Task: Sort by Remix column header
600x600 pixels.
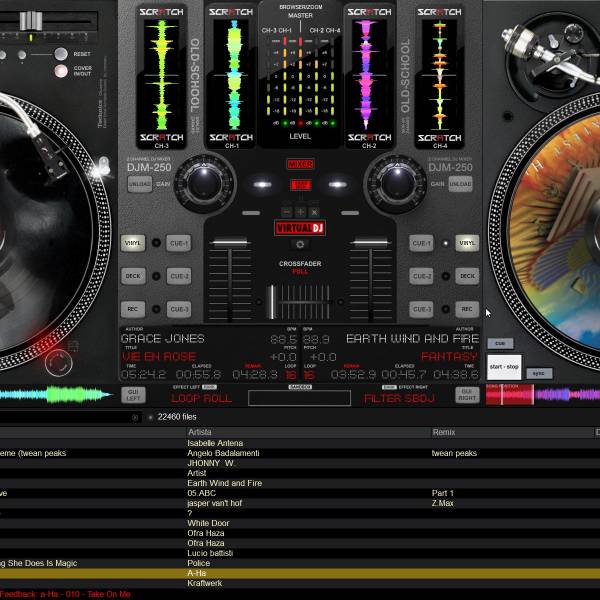Action: 512,432
